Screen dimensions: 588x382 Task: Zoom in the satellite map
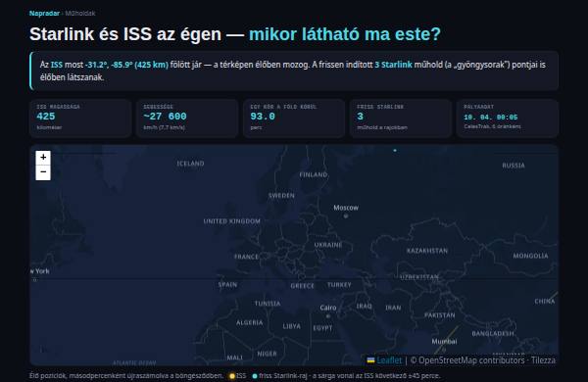point(43,158)
